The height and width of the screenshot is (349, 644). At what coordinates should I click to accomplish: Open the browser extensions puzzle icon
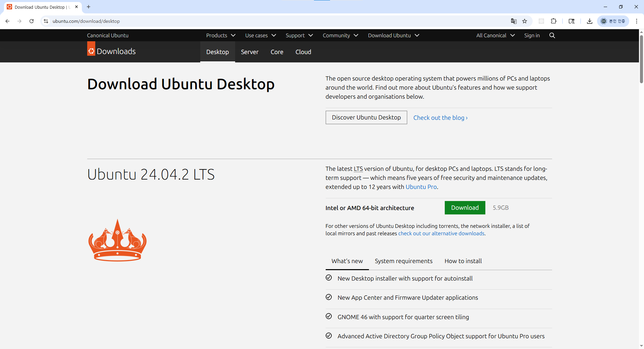553,21
